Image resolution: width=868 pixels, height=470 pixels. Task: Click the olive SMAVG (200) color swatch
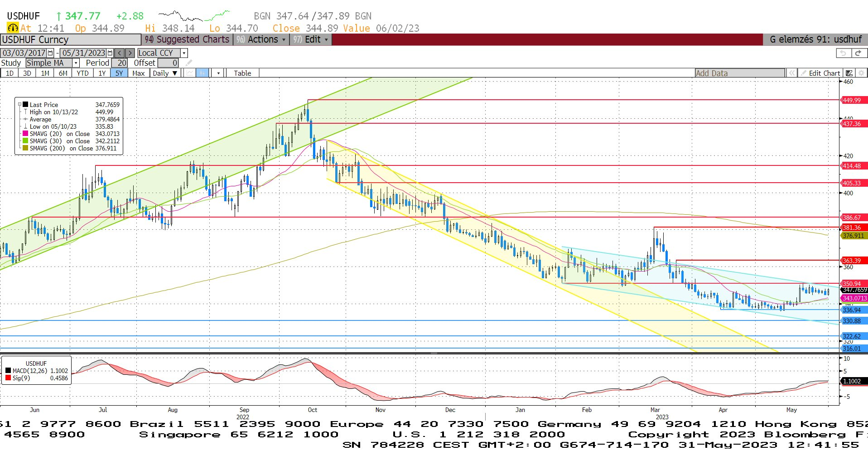pyautogui.click(x=26, y=148)
